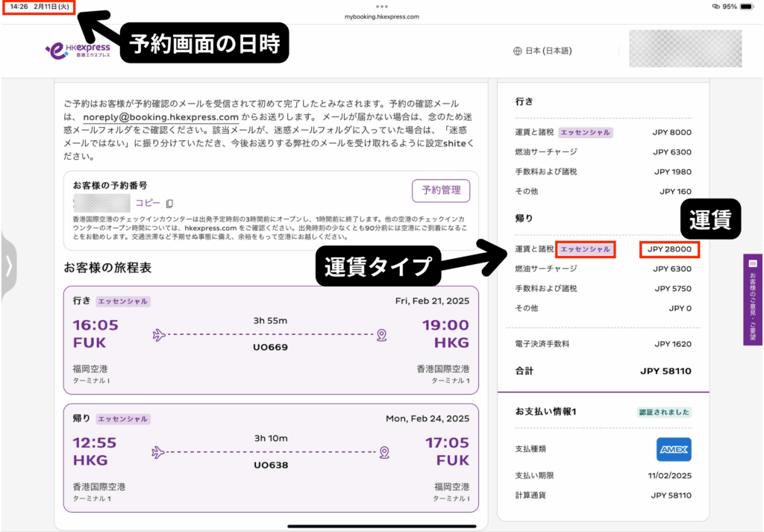
Task: Open the 日本 (日本語) language dropdown
Action: click(x=548, y=51)
